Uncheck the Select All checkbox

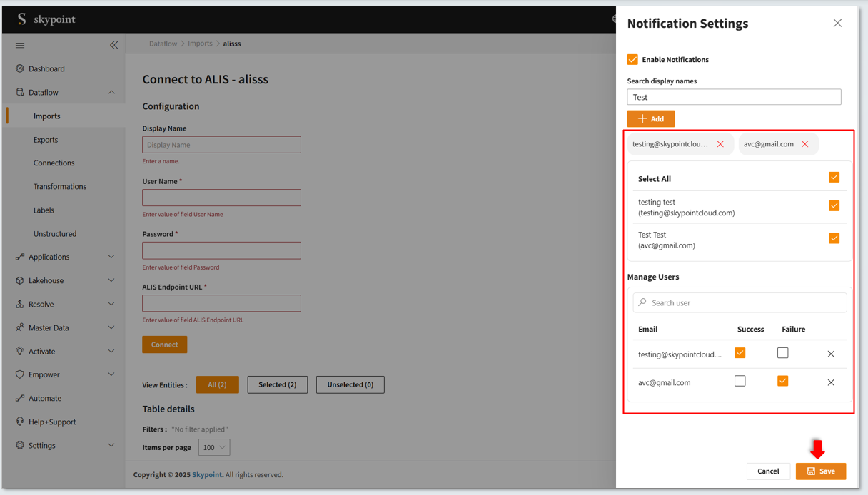coord(834,178)
